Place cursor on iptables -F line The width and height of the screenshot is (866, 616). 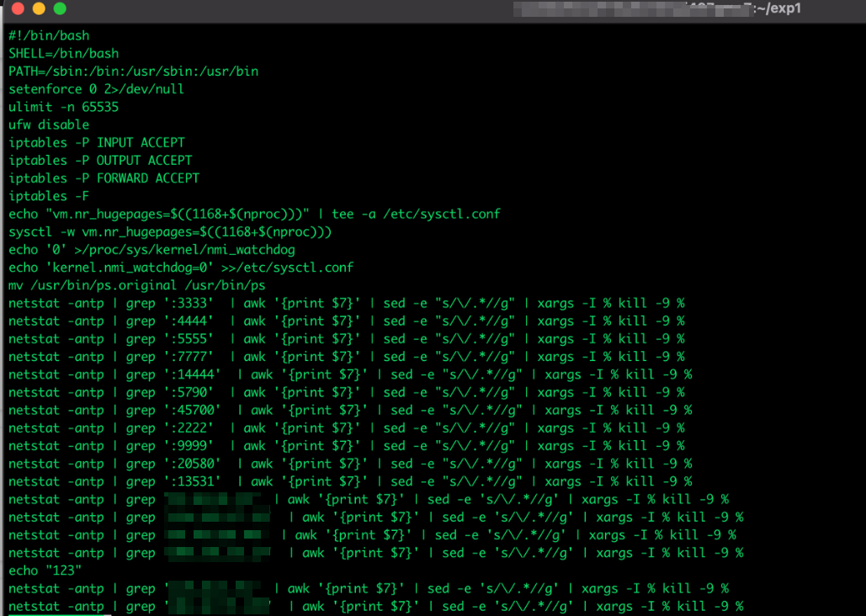point(41,196)
